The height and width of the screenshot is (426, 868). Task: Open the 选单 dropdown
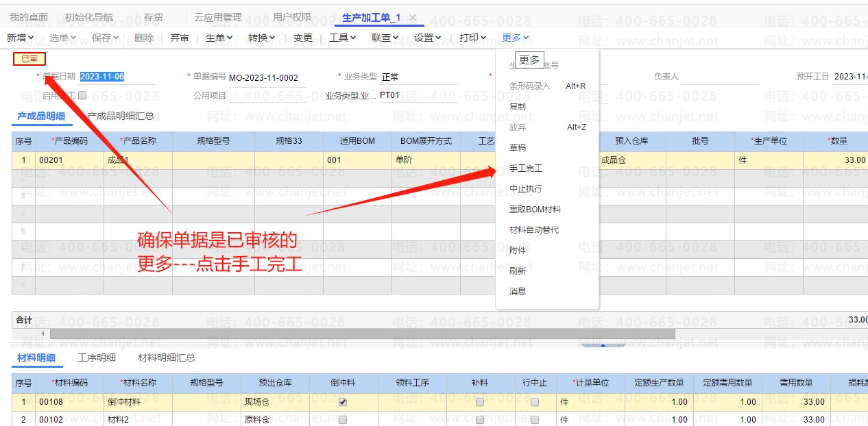point(63,38)
